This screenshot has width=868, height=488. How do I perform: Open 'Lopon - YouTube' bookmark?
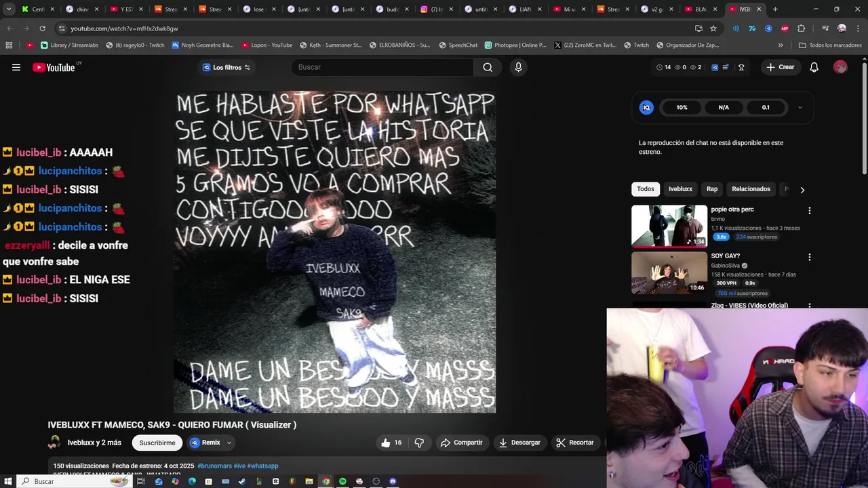coord(267,45)
